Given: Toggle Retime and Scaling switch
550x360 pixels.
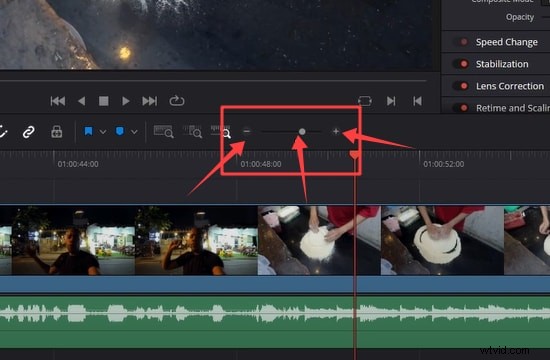Looking at the screenshot, I should pos(462,108).
